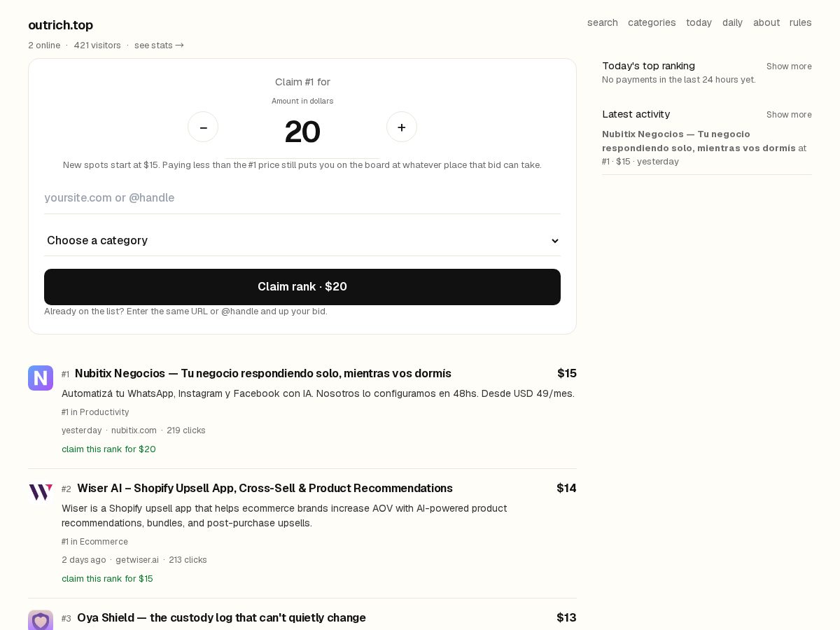Click the $13 price of Oya Shield
Screen dimensions: 840x630
tap(566, 618)
